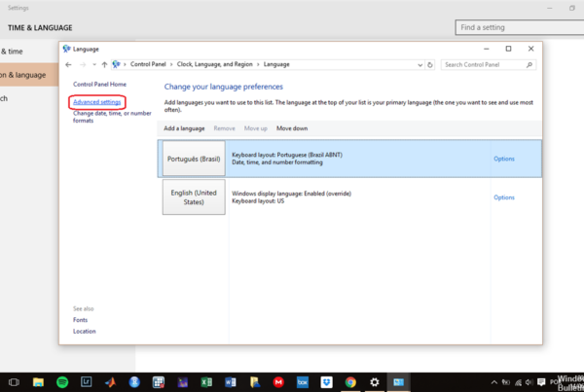The image size is (584, 392).
Task: Open Word from the taskbar
Action: [x=231, y=382]
